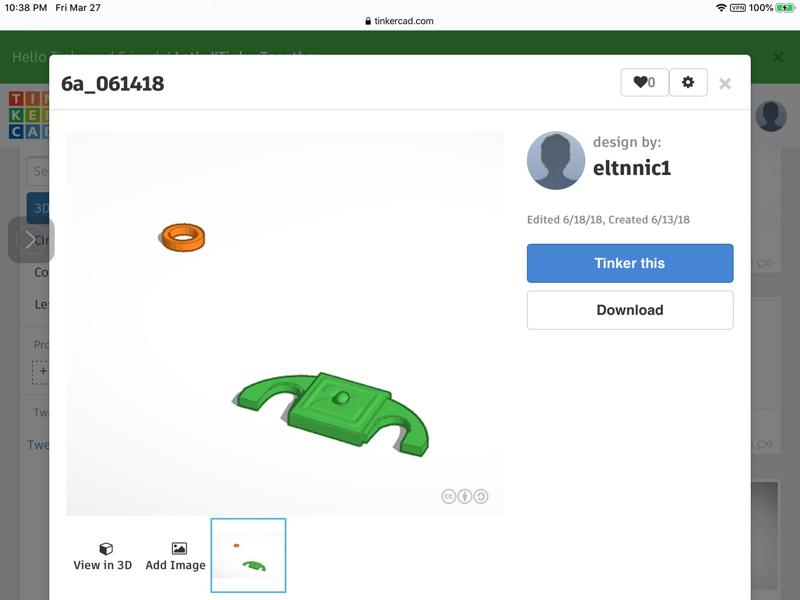Click the green bracket model in preview

click(332, 412)
